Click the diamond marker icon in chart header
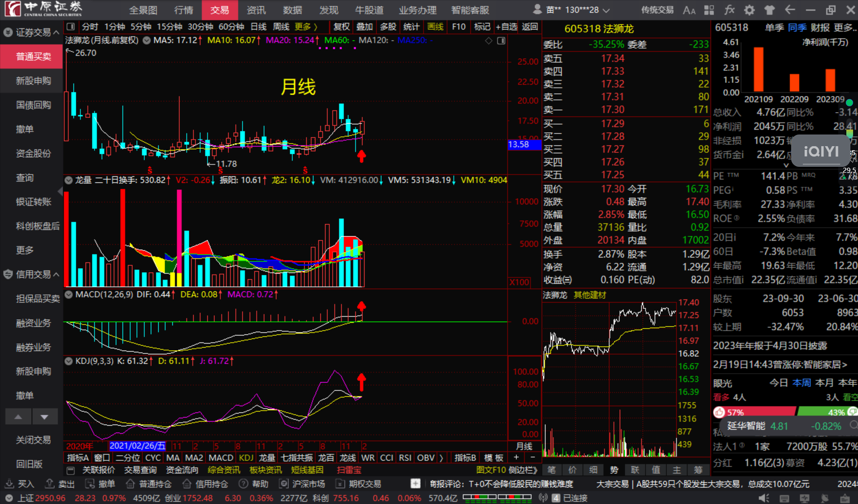This screenshot has width=858, height=504. tap(489, 41)
